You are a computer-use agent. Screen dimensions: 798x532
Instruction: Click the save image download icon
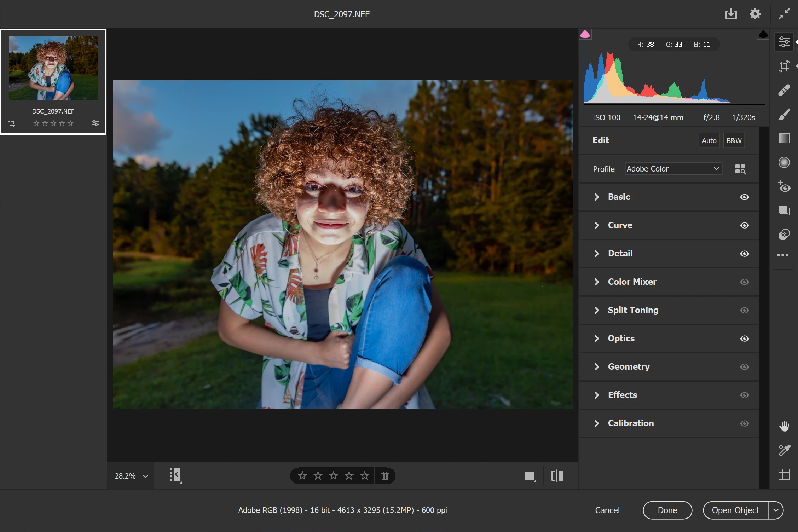click(x=731, y=14)
